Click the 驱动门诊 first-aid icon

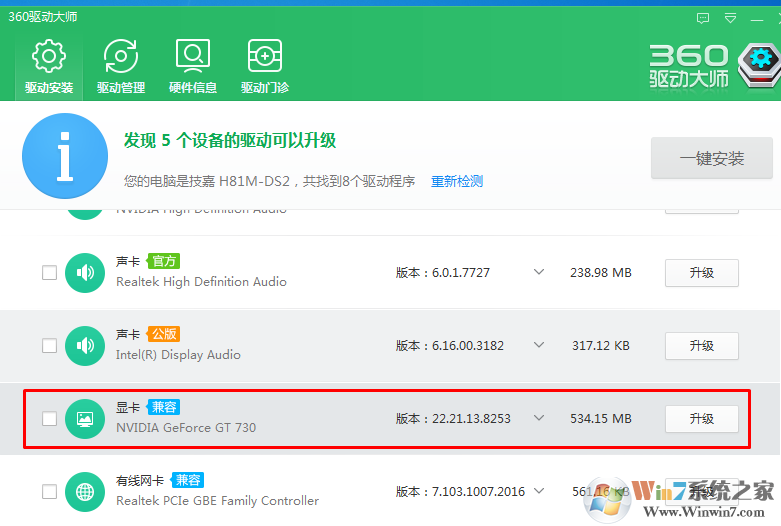265,57
